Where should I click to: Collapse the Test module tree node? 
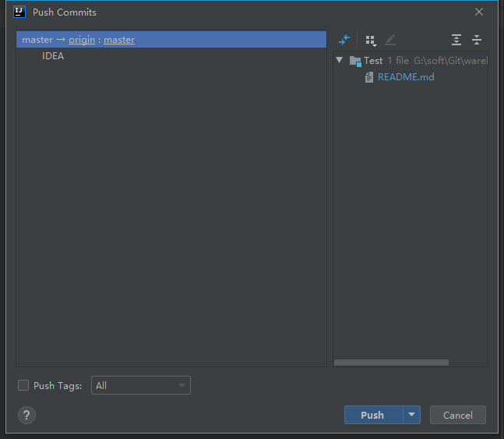340,60
